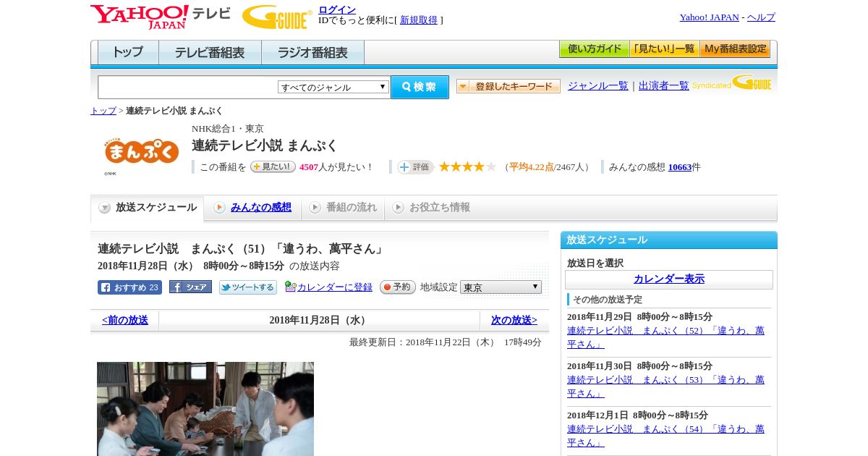Screen dimensions: 868x456
Task: Focus the program search input field
Action: tap(187, 87)
